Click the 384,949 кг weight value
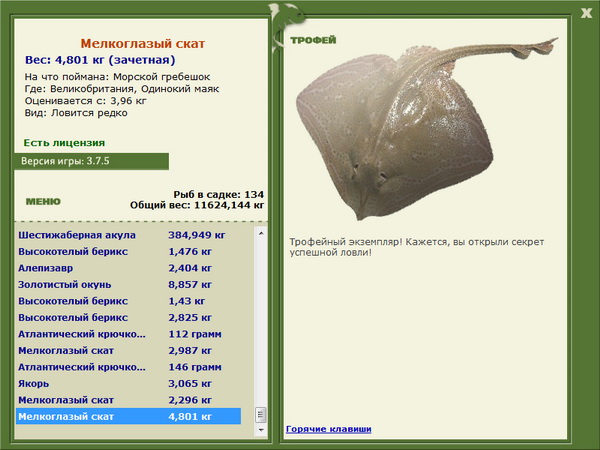600x450 pixels. (197, 235)
